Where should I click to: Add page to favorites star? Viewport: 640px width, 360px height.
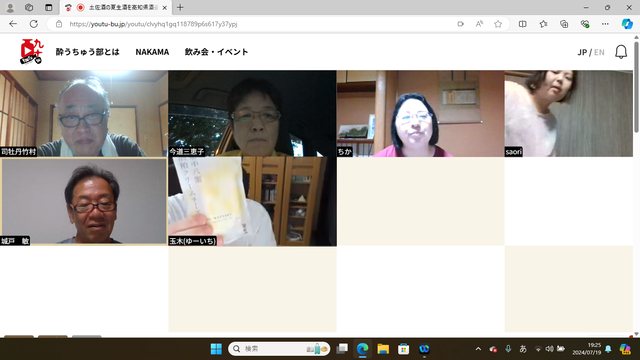coord(498,24)
